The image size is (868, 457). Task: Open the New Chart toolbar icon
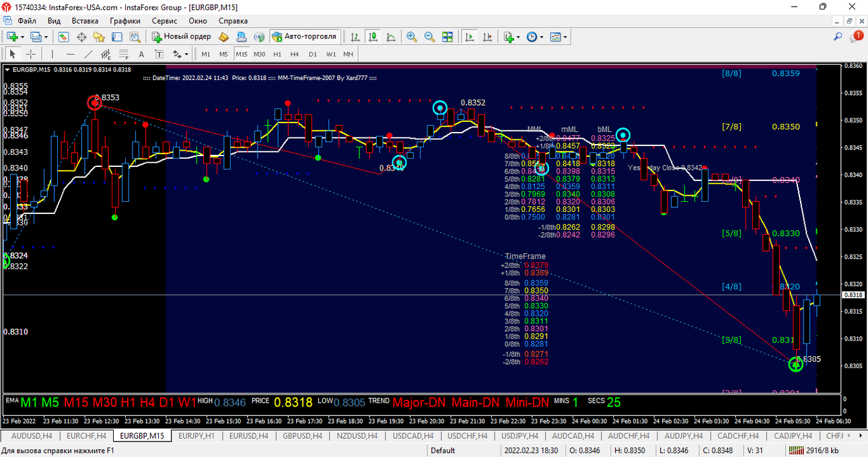12,36
